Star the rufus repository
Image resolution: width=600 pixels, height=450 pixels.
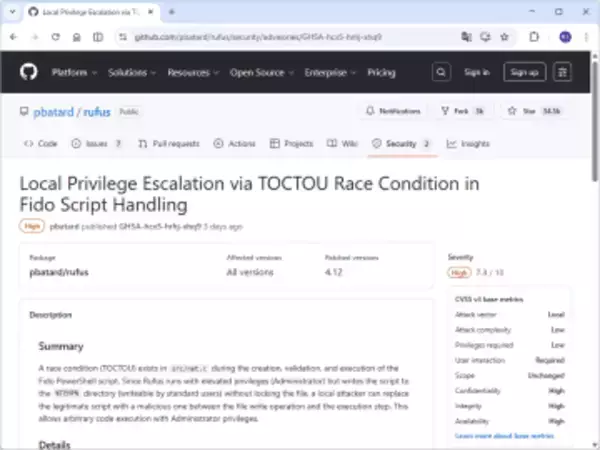pos(534,111)
